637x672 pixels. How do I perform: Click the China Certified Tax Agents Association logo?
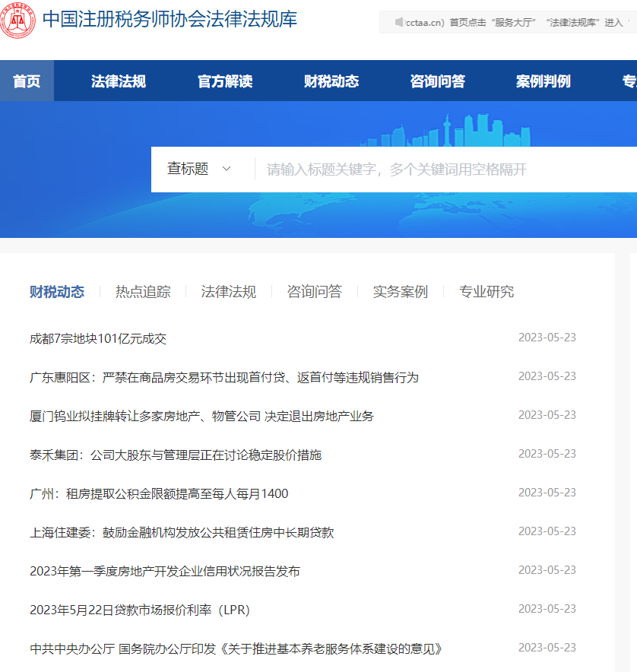point(19,21)
